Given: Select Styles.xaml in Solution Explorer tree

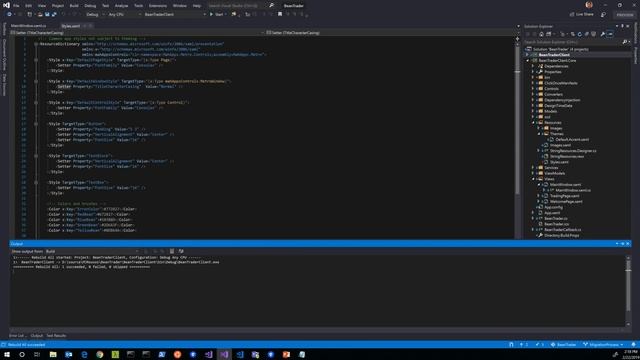Looking at the screenshot, I should pos(559,162).
